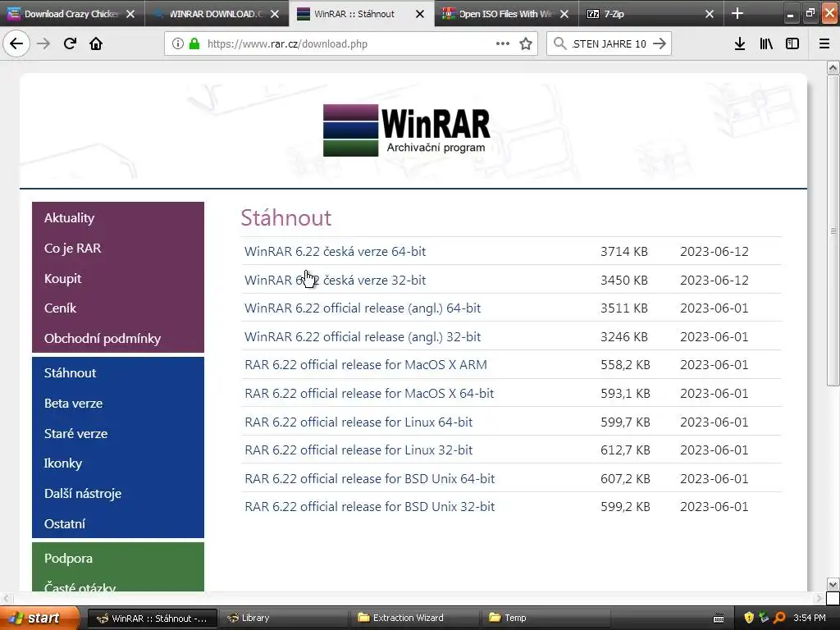
Task: Open the downloads arrow icon in toolbar
Action: point(740,44)
